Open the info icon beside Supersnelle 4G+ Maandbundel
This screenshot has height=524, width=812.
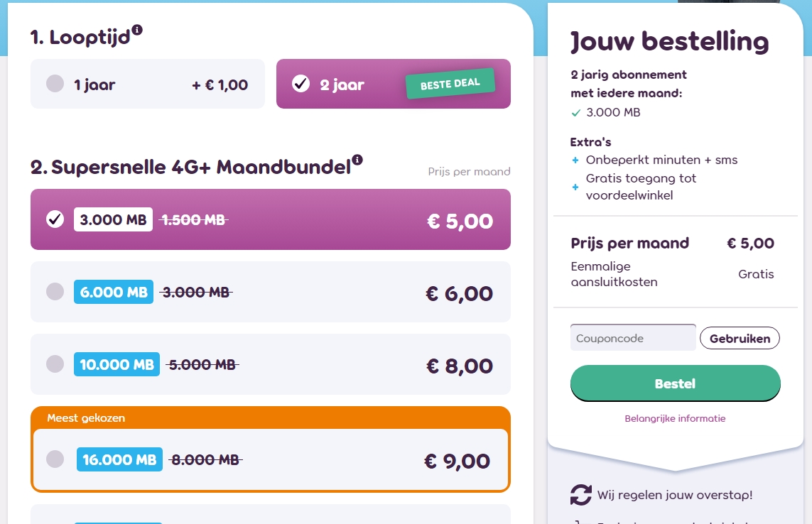(357, 160)
